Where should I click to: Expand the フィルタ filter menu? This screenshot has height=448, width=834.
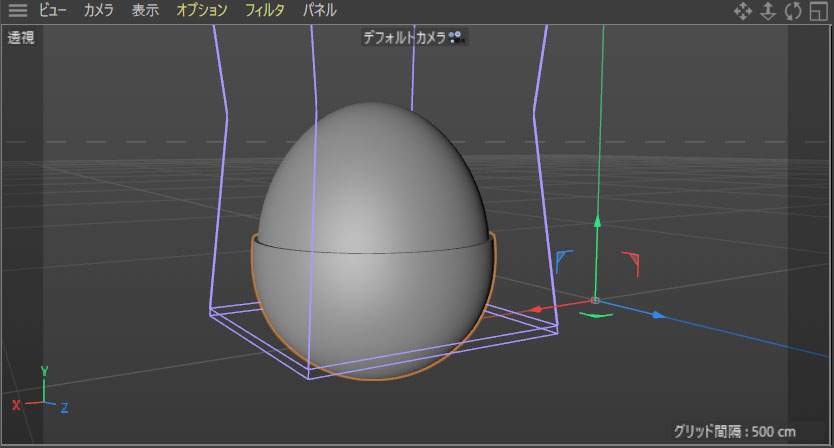tap(264, 11)
